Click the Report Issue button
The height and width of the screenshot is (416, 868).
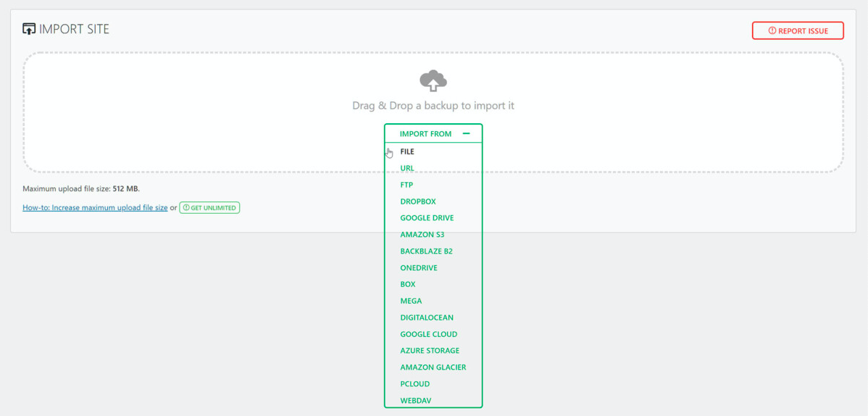(x=798, y=30)
